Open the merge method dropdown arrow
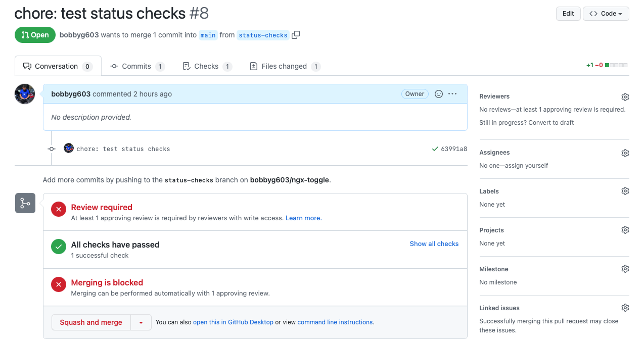644x341 pixels. tap(141, 322)
